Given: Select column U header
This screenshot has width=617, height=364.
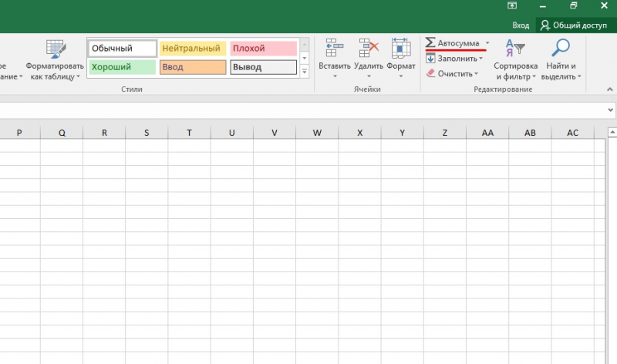Looking at the screenshot, I should (x=232, y=133).
